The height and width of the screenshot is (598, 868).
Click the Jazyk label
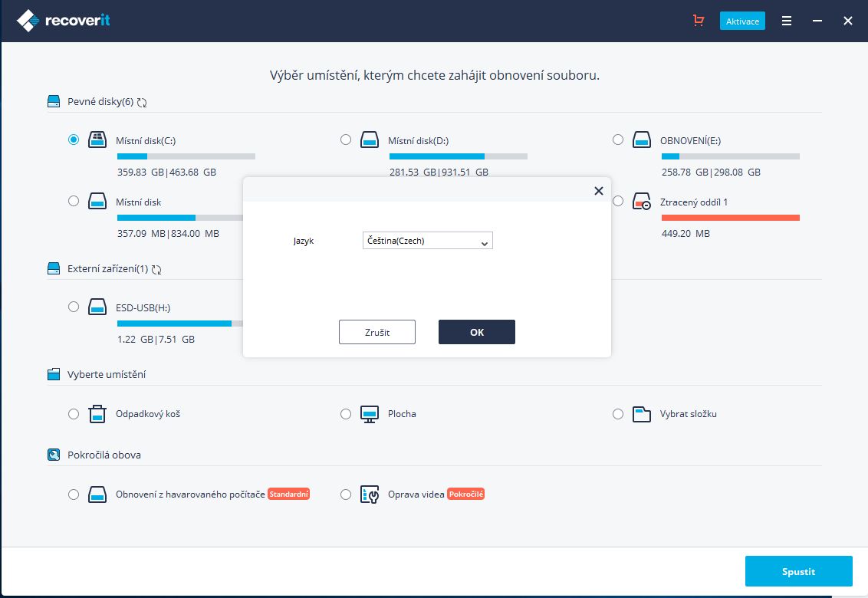point(304,241)
